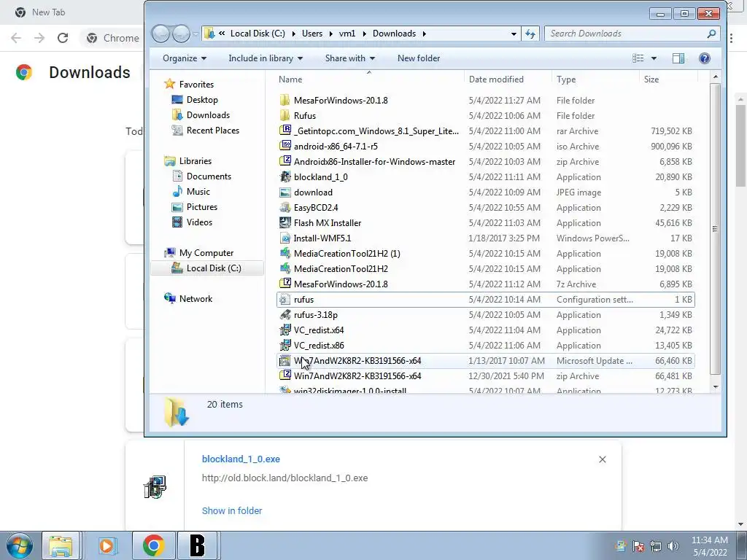This screenshot has height=560, width=747.
Task: Switch to Chrome from the taskbar
Action: [x=153, y=545]
